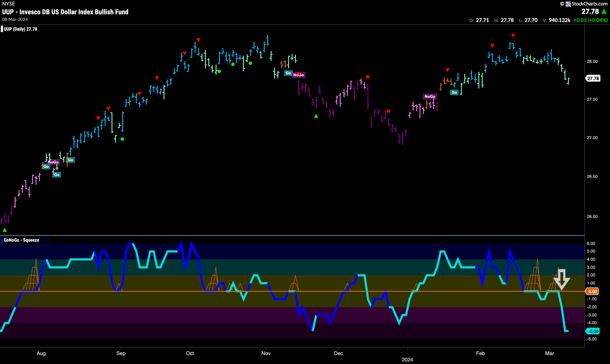Click the green dot marker near September

point(122,139)
